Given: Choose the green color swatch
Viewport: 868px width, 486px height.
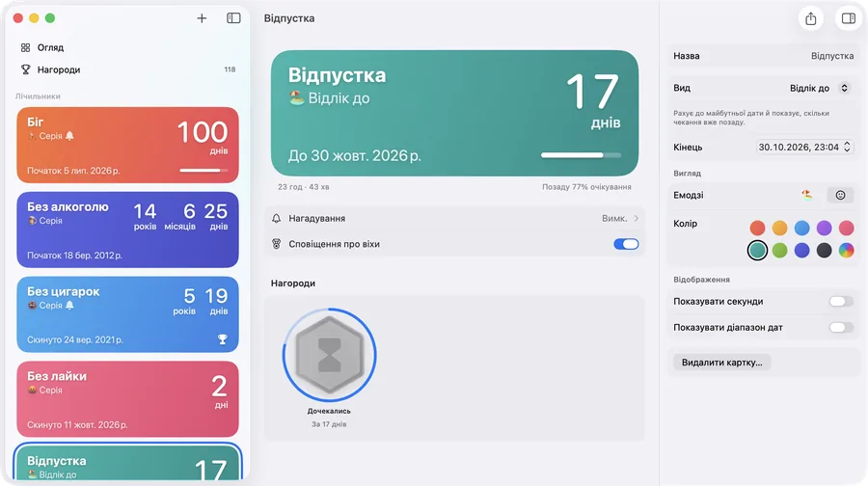Looking at the screenshot, I should point(779,250).
